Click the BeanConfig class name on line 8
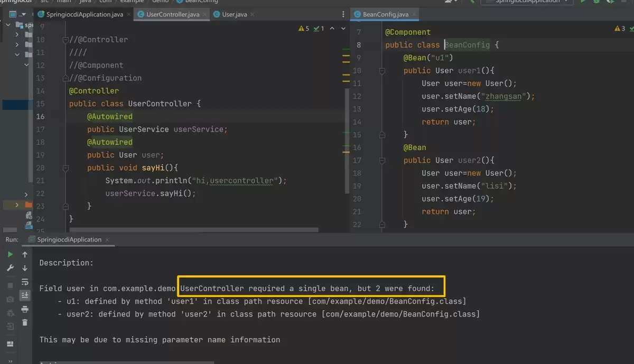 coord(467,45)
